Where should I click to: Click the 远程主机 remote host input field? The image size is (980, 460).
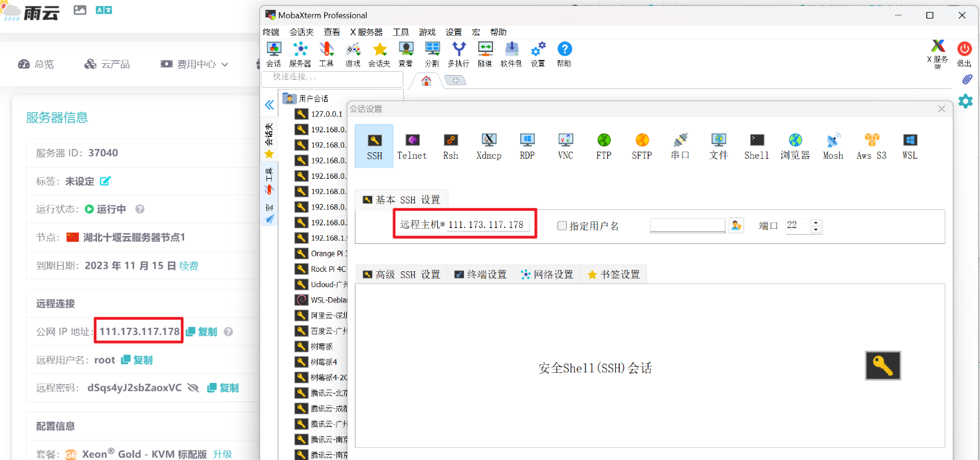coord(489,225)
